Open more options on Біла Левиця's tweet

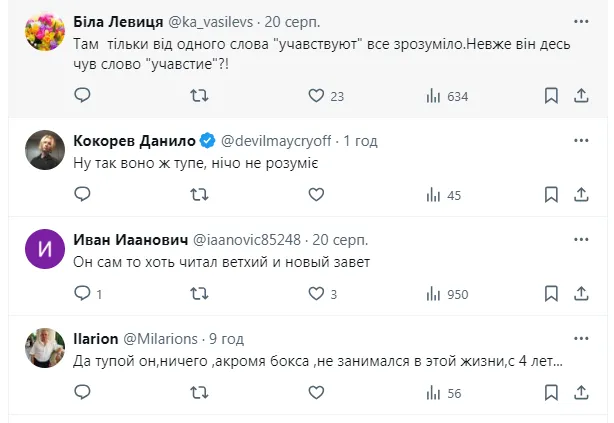[582, 20]
